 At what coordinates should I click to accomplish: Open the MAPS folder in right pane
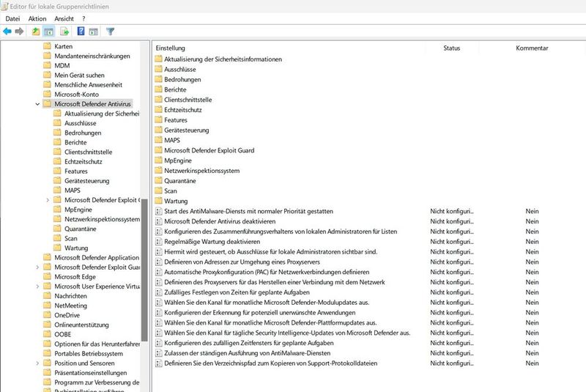(172, 140)
